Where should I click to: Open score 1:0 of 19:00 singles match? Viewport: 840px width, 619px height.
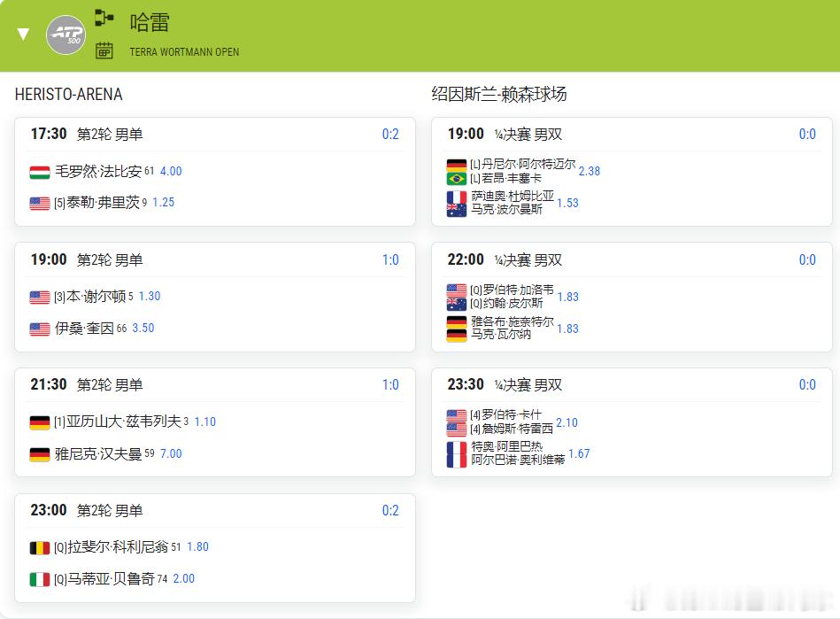pyautogui.click(x=390, y=260)
